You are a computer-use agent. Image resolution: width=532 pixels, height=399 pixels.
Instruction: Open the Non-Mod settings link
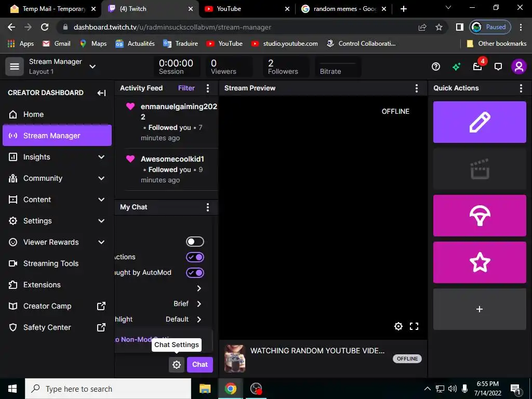142,339
